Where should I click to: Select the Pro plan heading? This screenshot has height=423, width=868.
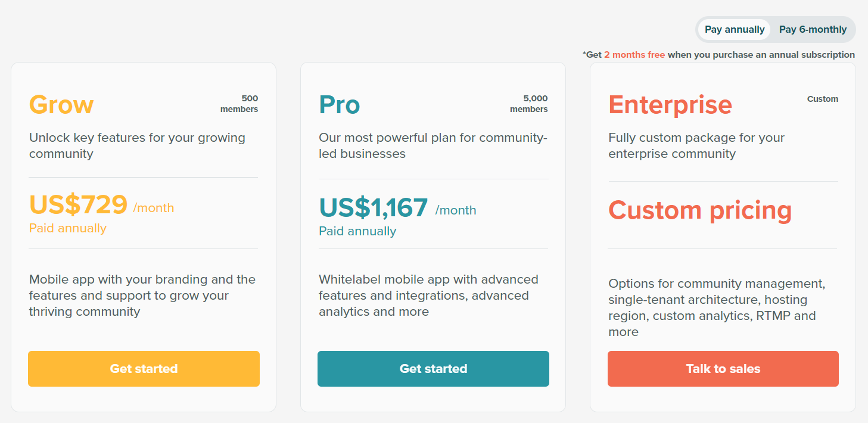tap(338, 104)
